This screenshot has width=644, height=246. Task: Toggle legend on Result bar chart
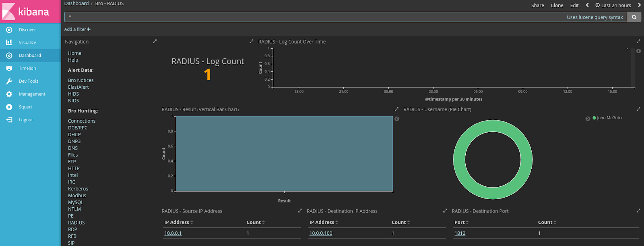[x=397, y=119]
